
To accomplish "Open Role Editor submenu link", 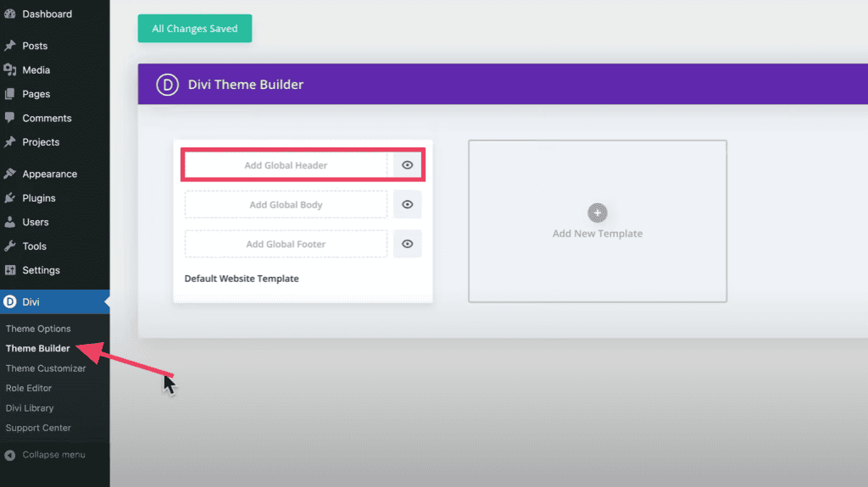I will [28, 388].
